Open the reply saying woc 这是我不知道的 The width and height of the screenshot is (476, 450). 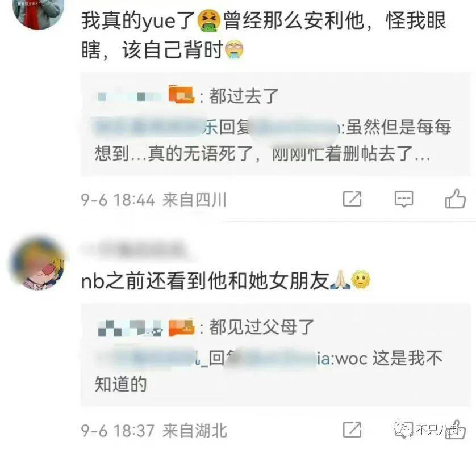(x=269, y=371)
